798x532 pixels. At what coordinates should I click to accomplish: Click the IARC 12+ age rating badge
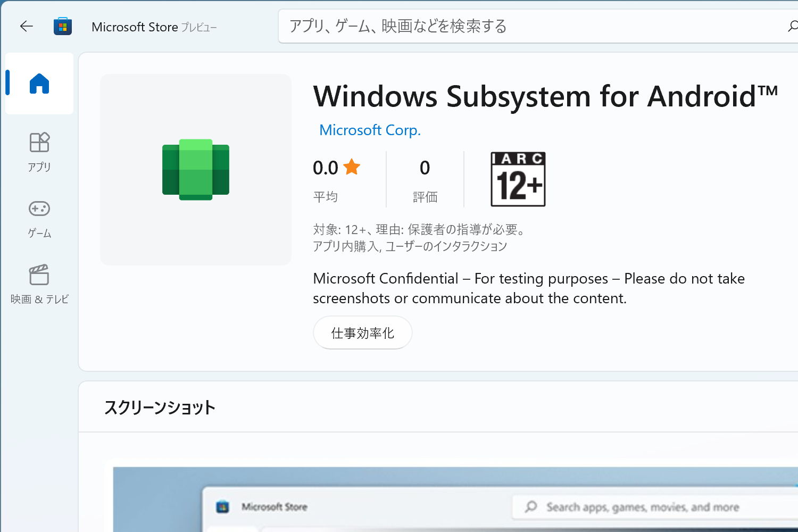517,179
